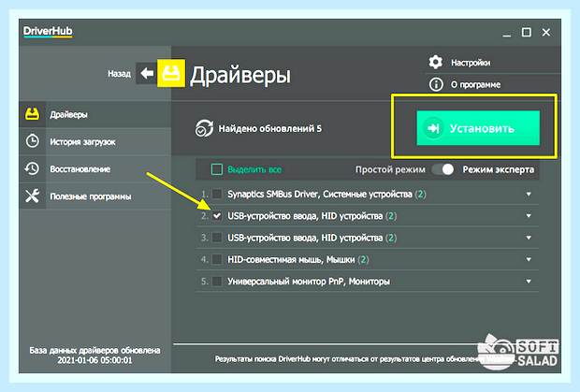Image resolution: width=580 pixels, height=392 pixels.
Task: Click the Полезные программы tools icon
Action: 32,196
